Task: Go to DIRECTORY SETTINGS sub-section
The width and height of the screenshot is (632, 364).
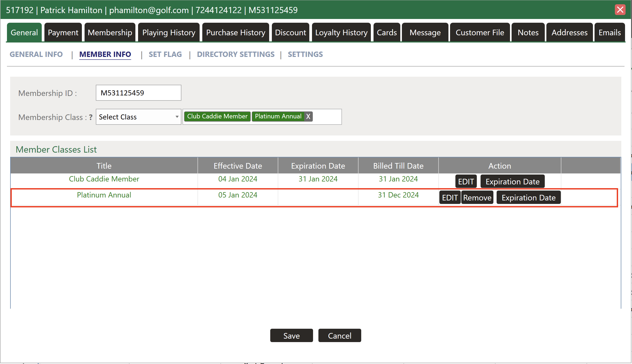Action: [235, 54]
